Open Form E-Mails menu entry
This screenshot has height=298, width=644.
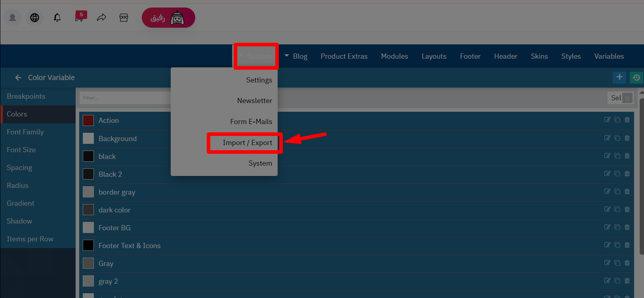click(251, 122)
